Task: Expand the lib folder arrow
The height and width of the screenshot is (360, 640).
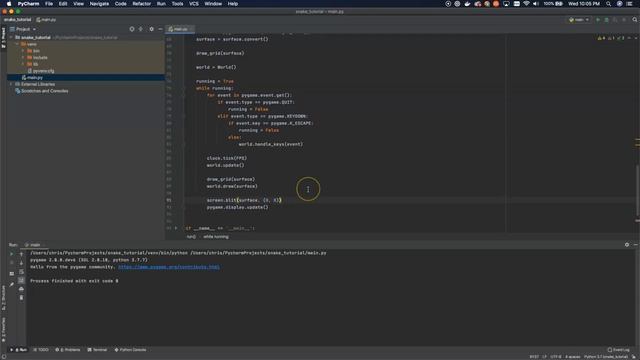Action: click(x=23, y=64)
